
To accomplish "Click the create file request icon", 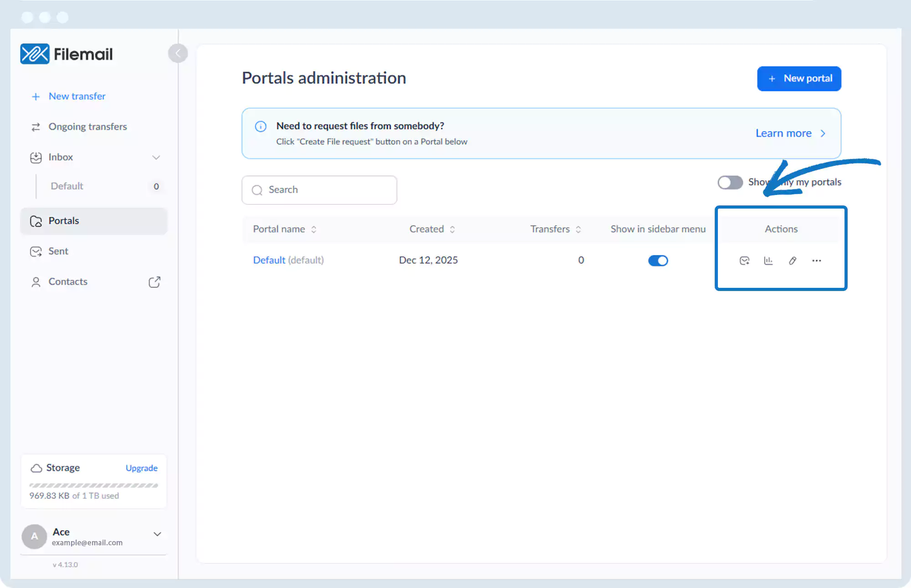I will pyautogui.click(x=744, y=261).
